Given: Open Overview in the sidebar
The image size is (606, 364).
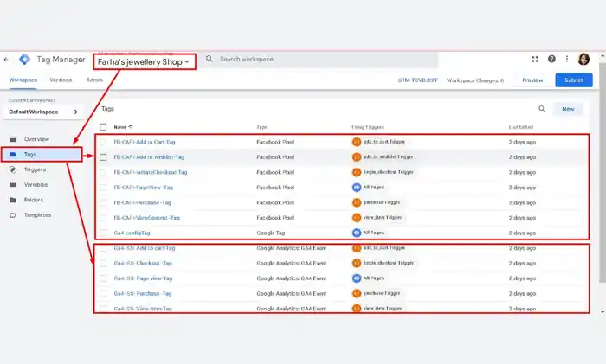Looking at the screenshot, I should pyautogui.click(x=36, y=139).
